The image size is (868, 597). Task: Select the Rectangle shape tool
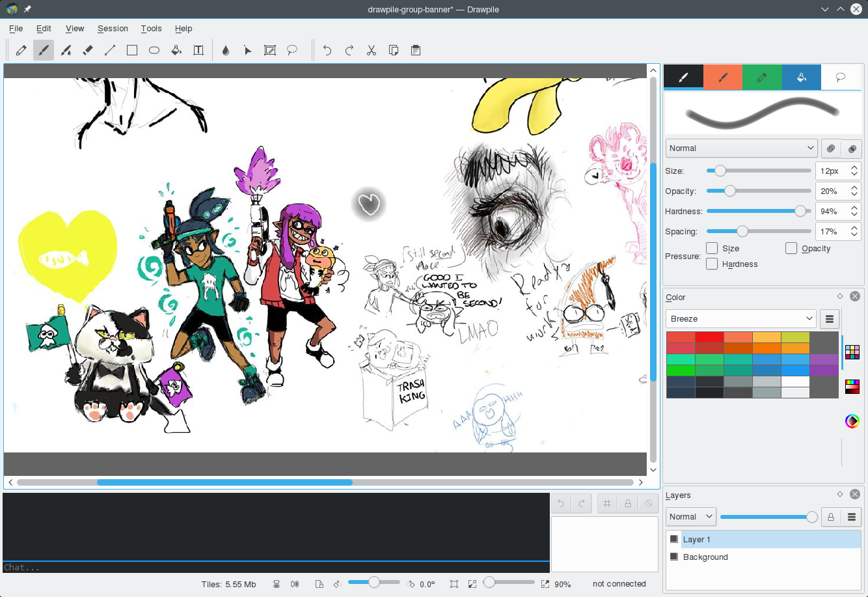(x=132, y=50)
